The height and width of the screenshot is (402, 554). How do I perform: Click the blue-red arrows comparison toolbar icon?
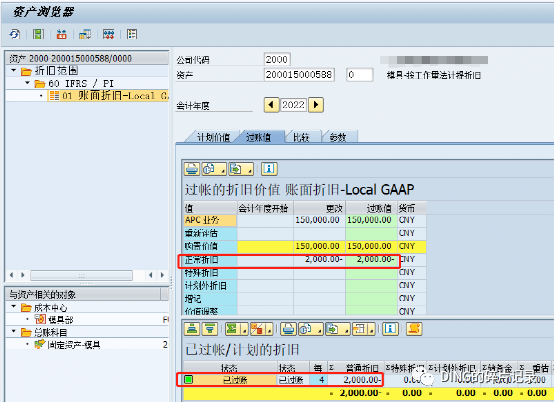(x=108, y=34)
